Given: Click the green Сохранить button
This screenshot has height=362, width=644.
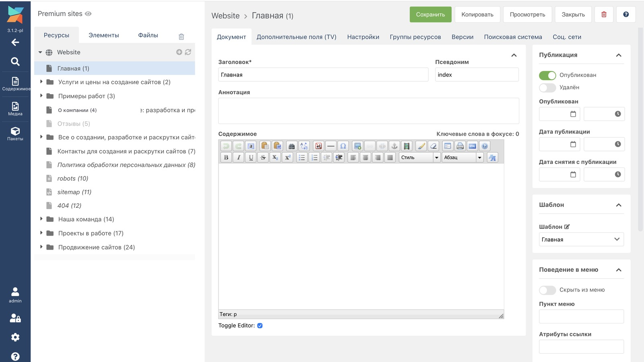Looking at the screenshot, I should pyautogui.click(x=431, y=14).
